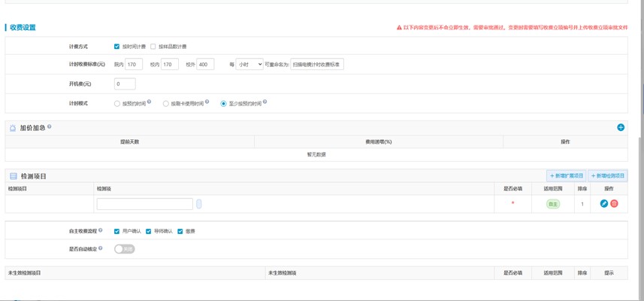Click the 新增扩展项目 button
This screenshot has width=644, height=301.
tap(566, 176)
